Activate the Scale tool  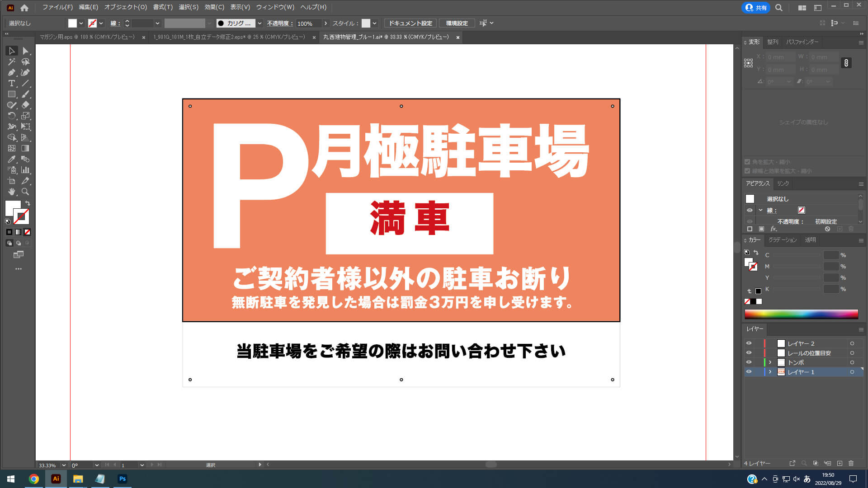pos(25,116)
